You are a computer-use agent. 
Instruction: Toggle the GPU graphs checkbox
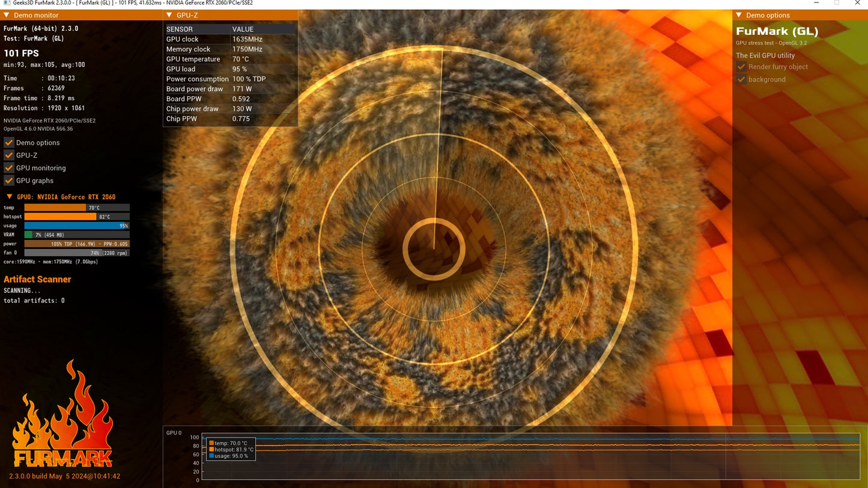(x=9, y=181)
